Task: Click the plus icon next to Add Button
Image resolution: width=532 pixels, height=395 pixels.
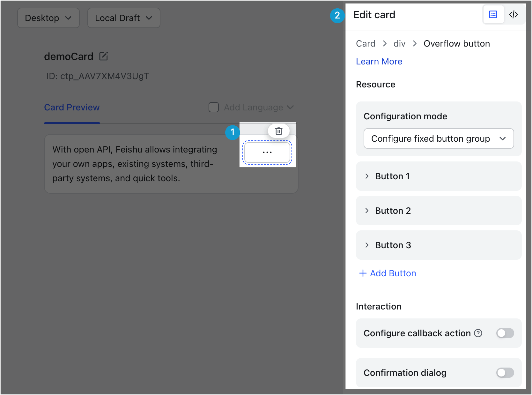Action: 363,273
